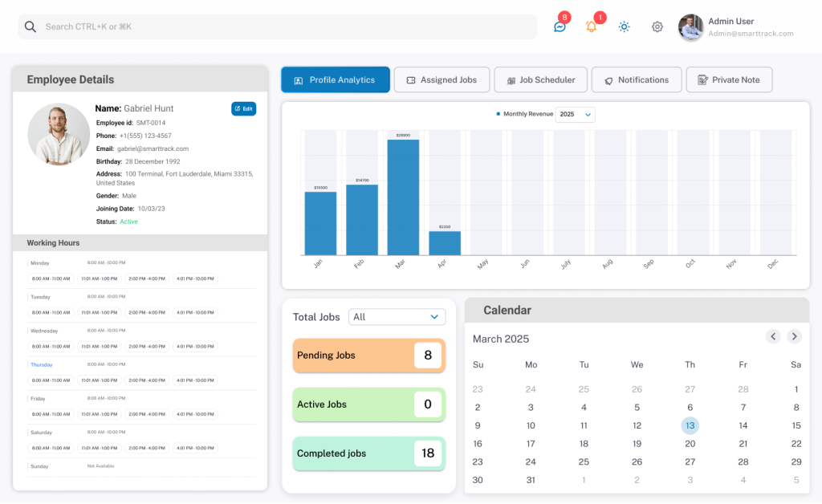Click the March revenue bar
The image size is (822, 504).
(x=403, y=197)
